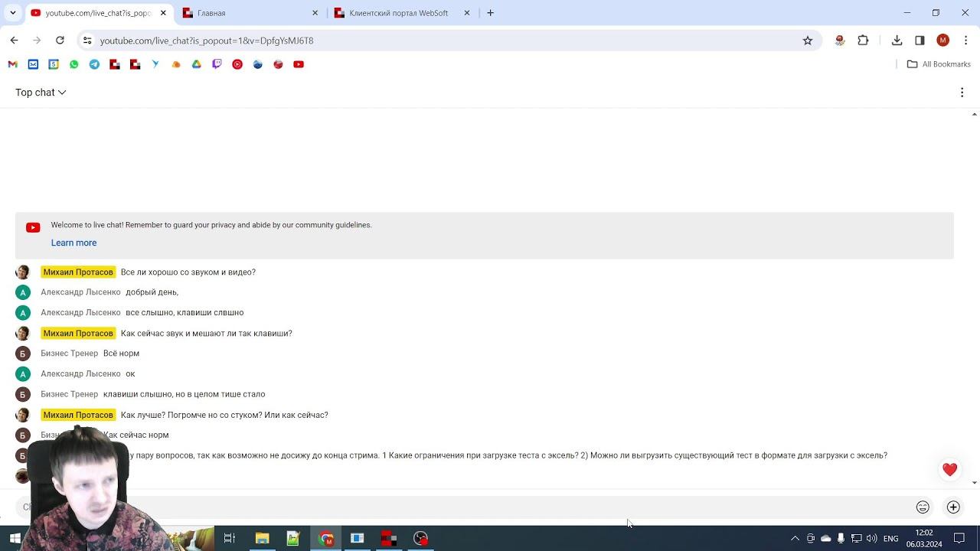
Task: Close the Главная tab
Action: coord(315,13)
